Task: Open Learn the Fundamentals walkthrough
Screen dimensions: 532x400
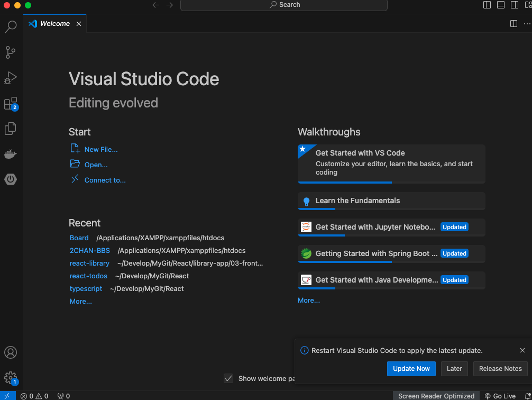Action: 391,201
